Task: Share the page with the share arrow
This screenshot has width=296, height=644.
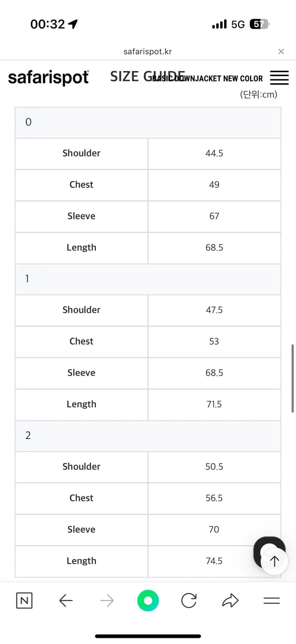Action: point(230,601)
